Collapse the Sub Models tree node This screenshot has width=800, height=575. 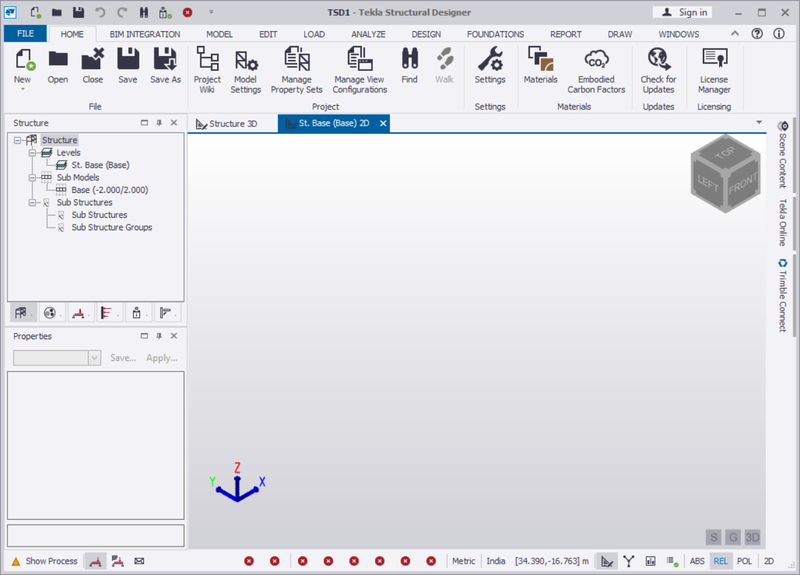point(32,178)
